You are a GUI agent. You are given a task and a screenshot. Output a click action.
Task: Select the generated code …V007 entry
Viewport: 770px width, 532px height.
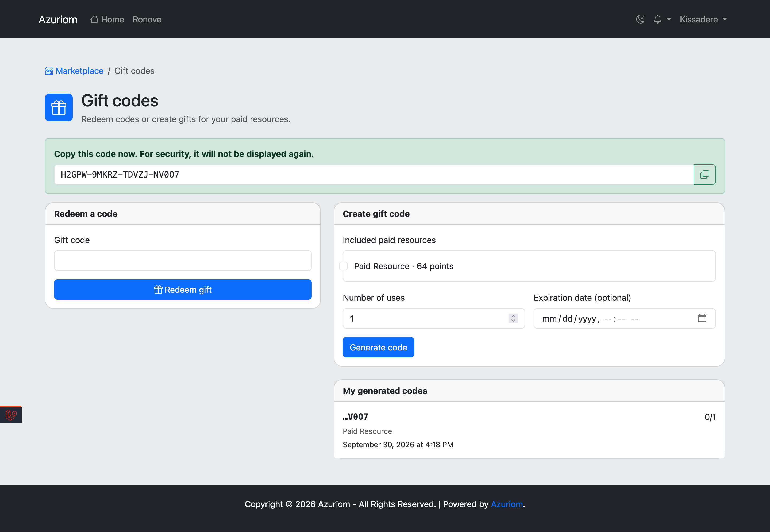coord(529,430)
